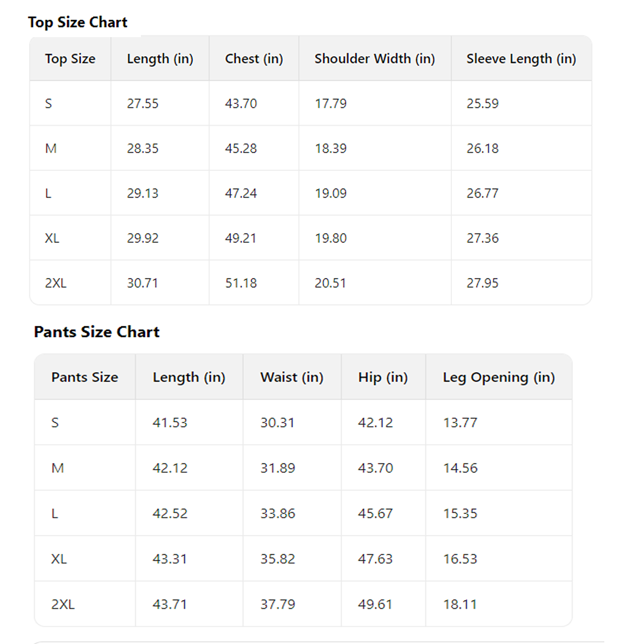Click the Leg Opening (in) column header

point(499,377)
